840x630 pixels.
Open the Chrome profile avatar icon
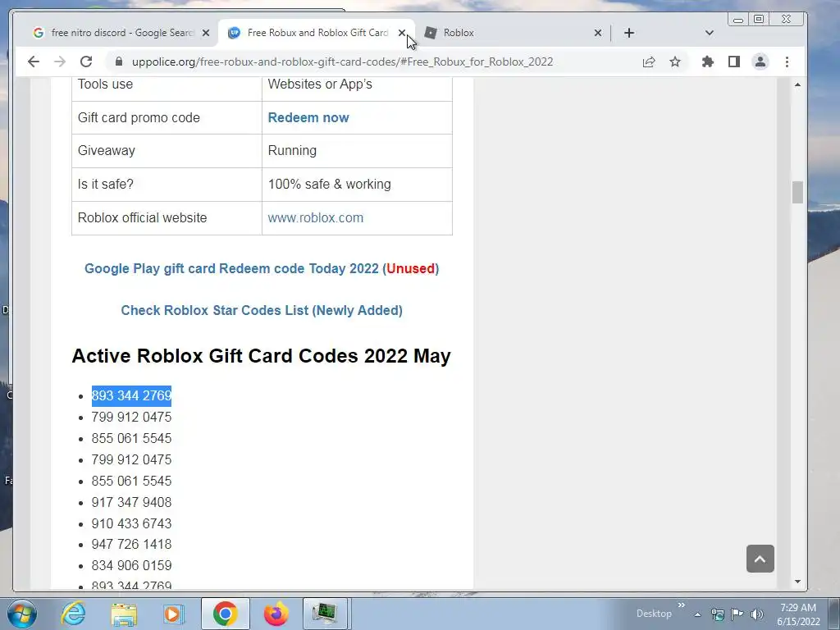[760, 62]
